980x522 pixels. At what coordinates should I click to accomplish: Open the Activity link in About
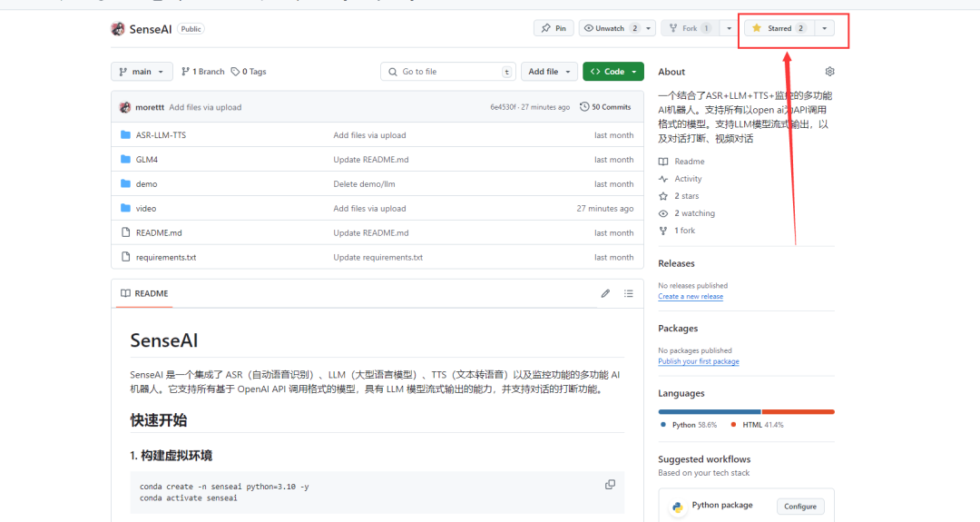click(681, 179)
